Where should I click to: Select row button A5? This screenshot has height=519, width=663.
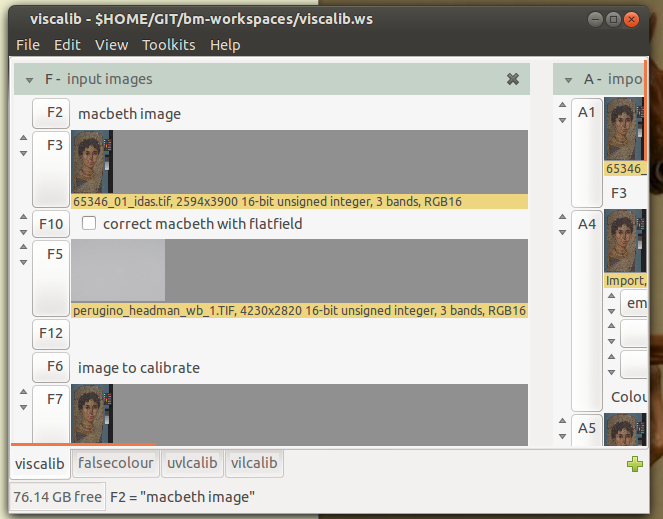587,430
